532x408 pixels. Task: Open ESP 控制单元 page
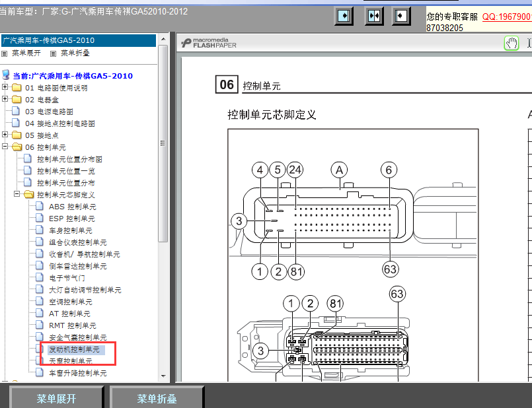tap(72, 219)
